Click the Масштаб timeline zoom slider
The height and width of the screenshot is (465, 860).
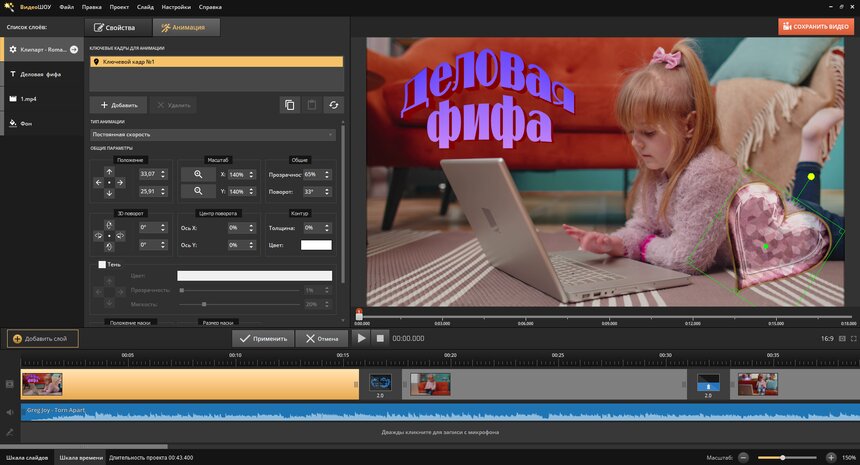[x=787, y=457]
